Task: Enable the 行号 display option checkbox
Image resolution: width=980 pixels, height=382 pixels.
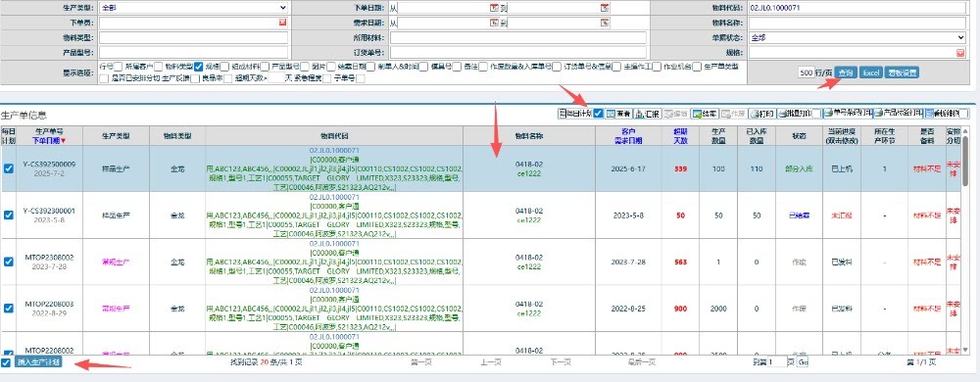Action: click(119, 67)
